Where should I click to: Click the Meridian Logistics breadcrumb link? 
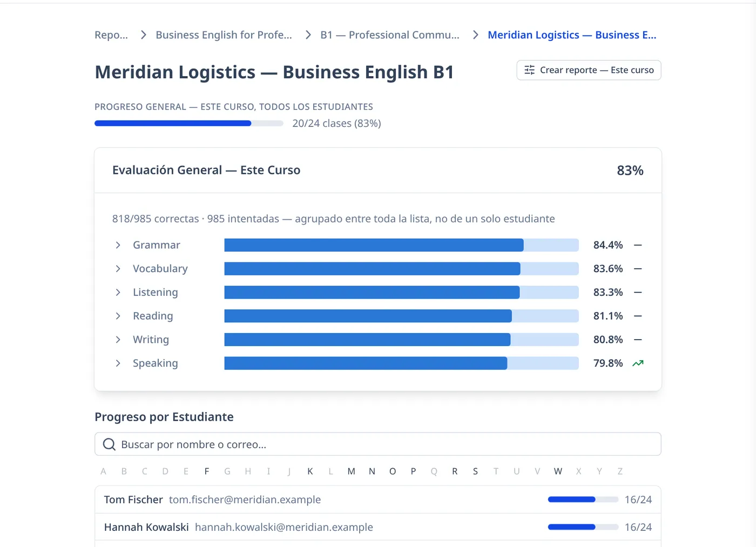(x=572, y=35)
